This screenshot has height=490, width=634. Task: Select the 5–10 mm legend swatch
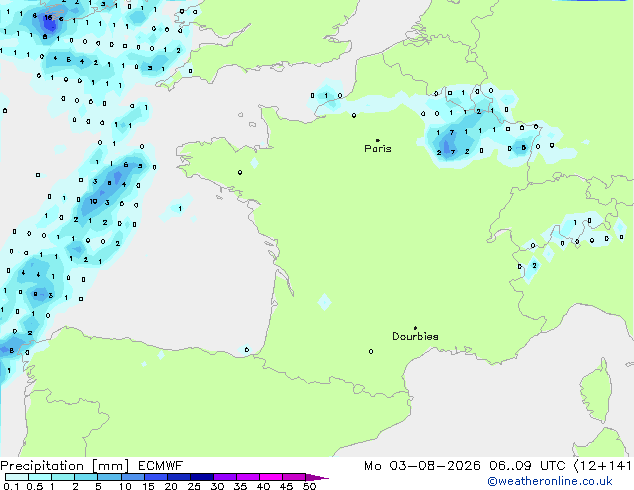click(109, 477)
